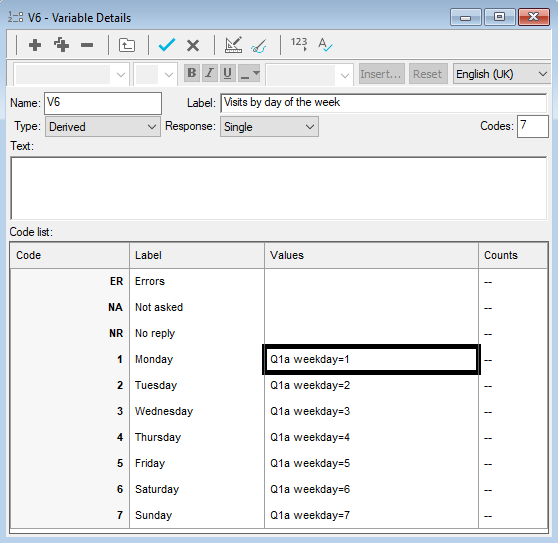Click the Q1a weekday=4 value cell
This screenshot has width=558, height=543.
tap(372, 437)
